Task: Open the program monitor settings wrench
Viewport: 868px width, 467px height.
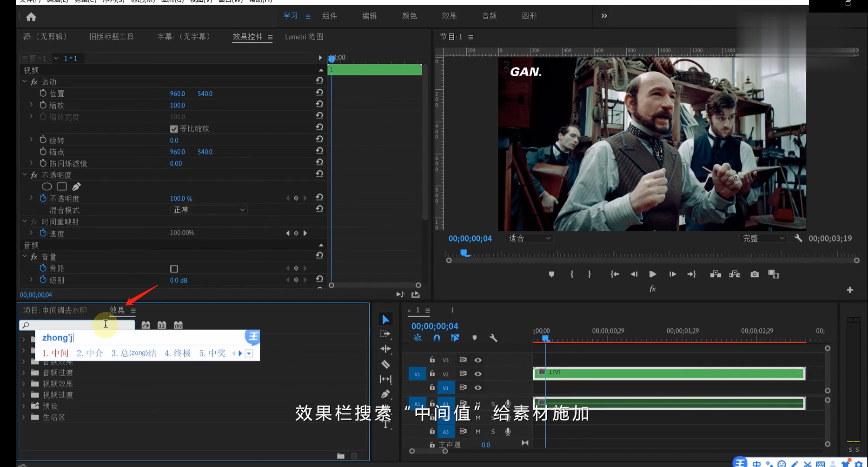Action: point(798,238)
